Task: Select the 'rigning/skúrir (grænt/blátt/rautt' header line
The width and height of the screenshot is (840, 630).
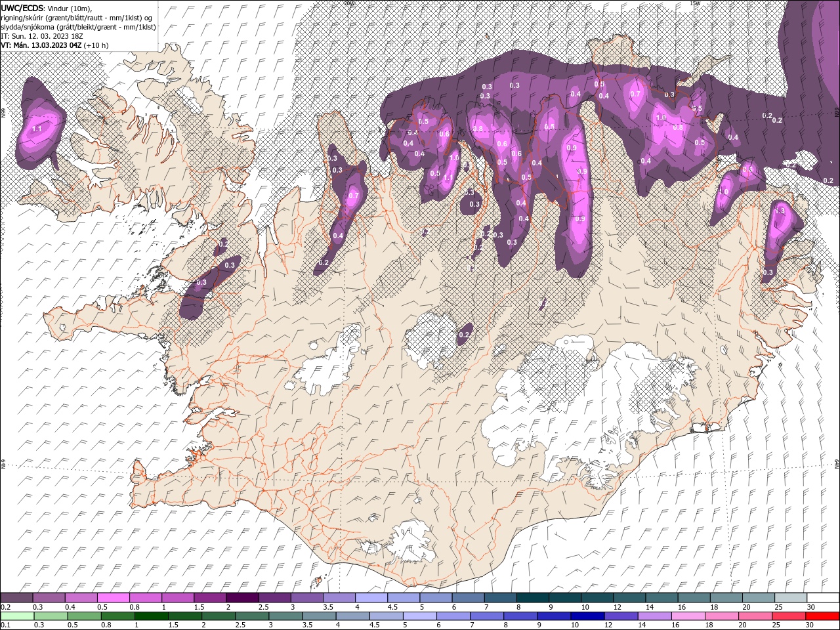Action: point(76,17)
